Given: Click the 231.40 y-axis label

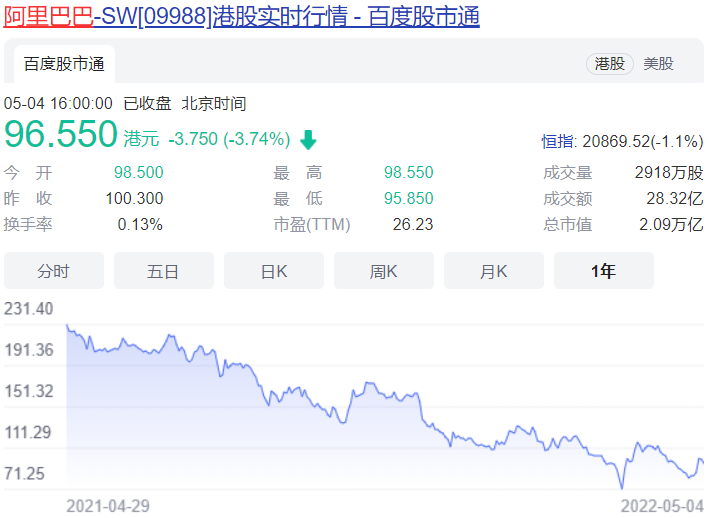Looking at the screenshot, I should tap(28, 309).
